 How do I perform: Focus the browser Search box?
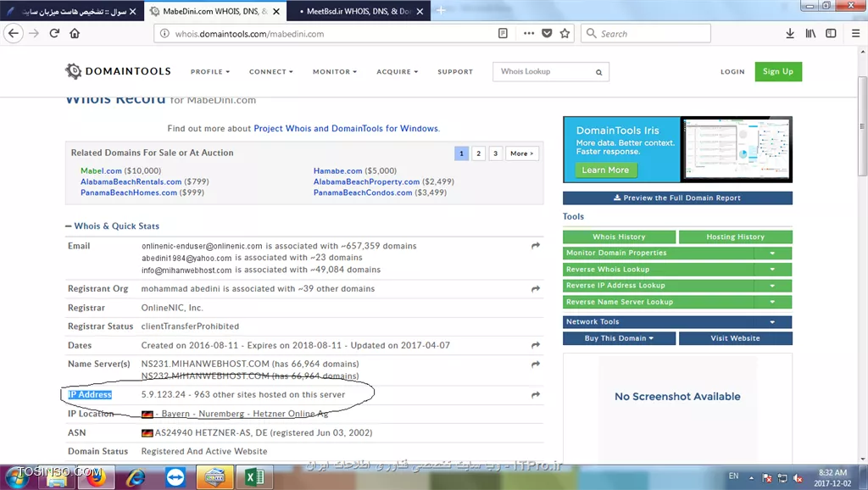[645, 33]
